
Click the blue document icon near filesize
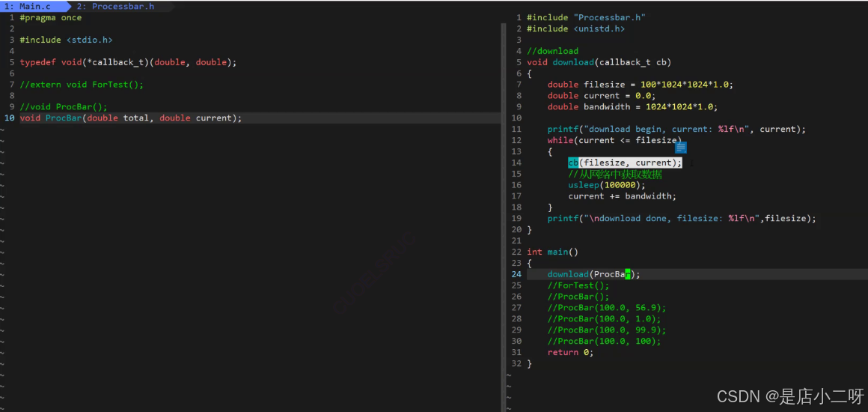681,147
